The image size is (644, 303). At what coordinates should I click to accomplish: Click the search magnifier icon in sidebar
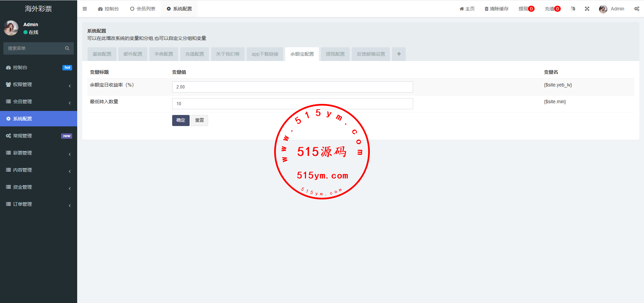click(67, 48)
